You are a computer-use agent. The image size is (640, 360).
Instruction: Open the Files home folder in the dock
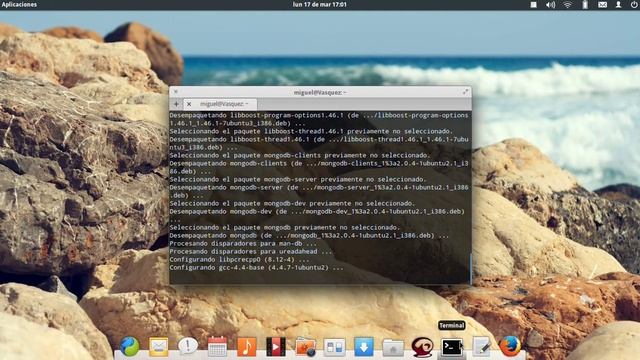(x=393, y=348)
